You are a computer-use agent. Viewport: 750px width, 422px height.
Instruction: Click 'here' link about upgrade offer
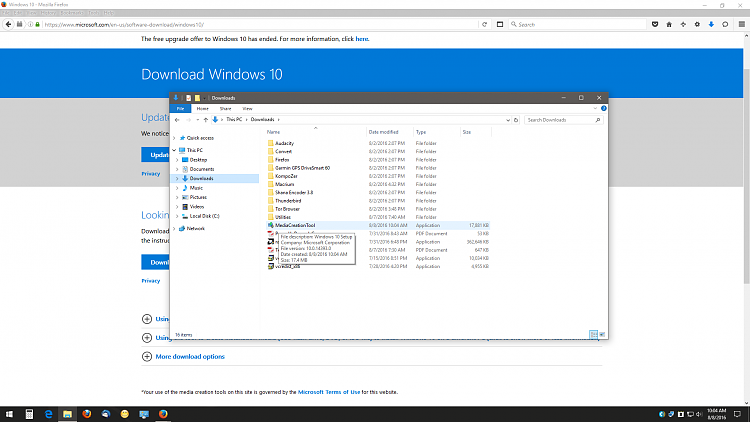tap(362, 39)
